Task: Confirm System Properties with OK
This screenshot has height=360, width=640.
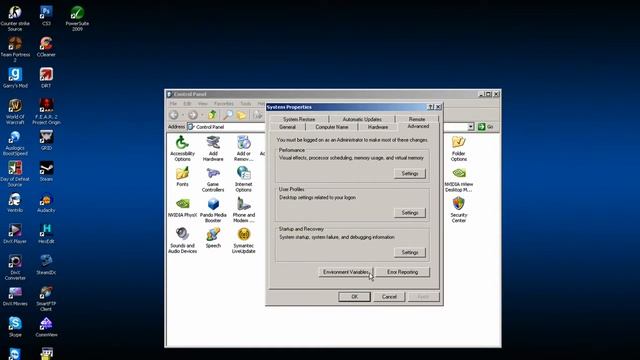Action: point(354,297)
